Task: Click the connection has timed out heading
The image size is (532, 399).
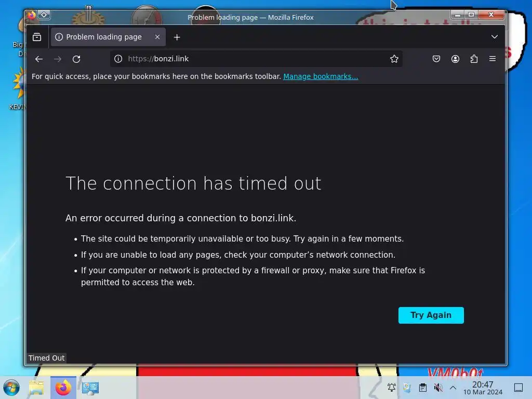Action: pos(193,183)
